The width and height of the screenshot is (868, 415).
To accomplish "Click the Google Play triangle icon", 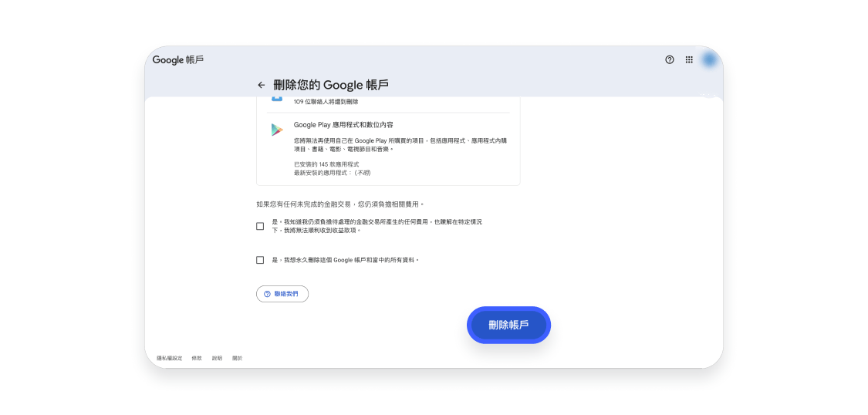I will 277,130.
